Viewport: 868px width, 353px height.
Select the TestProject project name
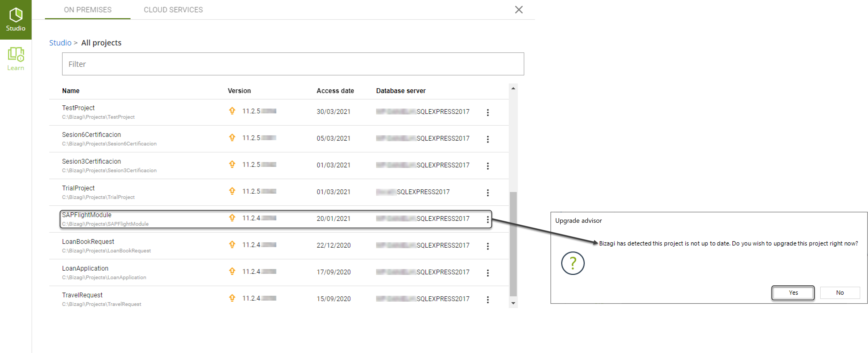[78, 108]
